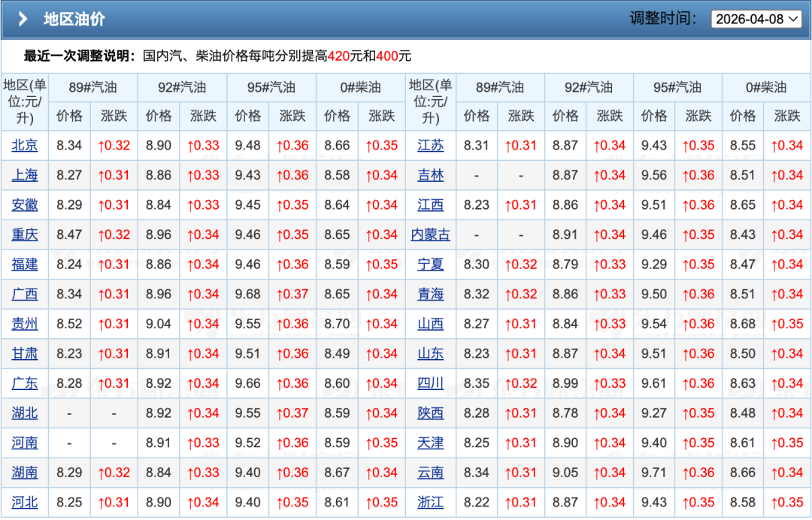Screen dimensions: 812x520
Task: Open the 陕西 region link
Action: pos(430,413)
